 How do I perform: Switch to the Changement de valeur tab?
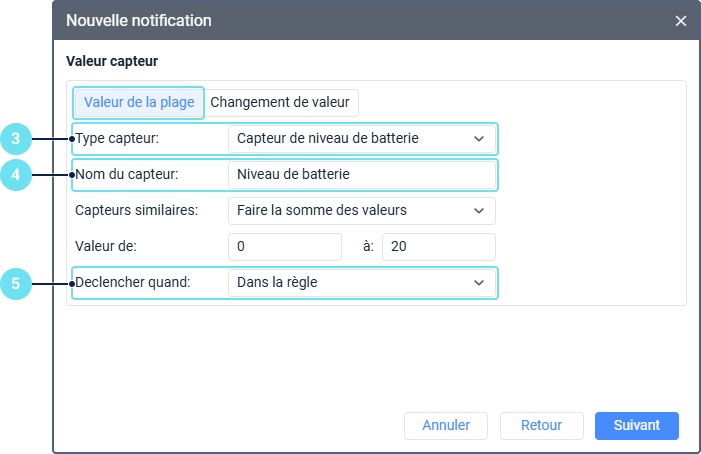(279, 102)
